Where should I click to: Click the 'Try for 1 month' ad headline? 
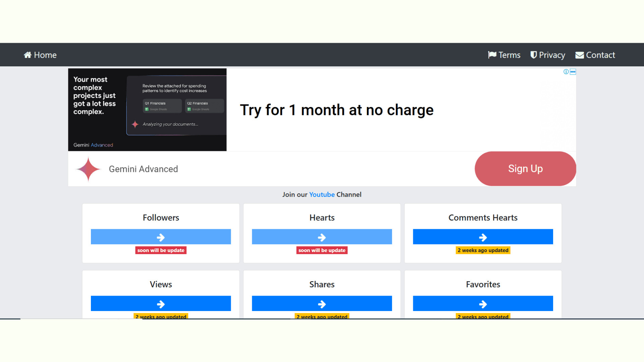(x=337, y=110)
